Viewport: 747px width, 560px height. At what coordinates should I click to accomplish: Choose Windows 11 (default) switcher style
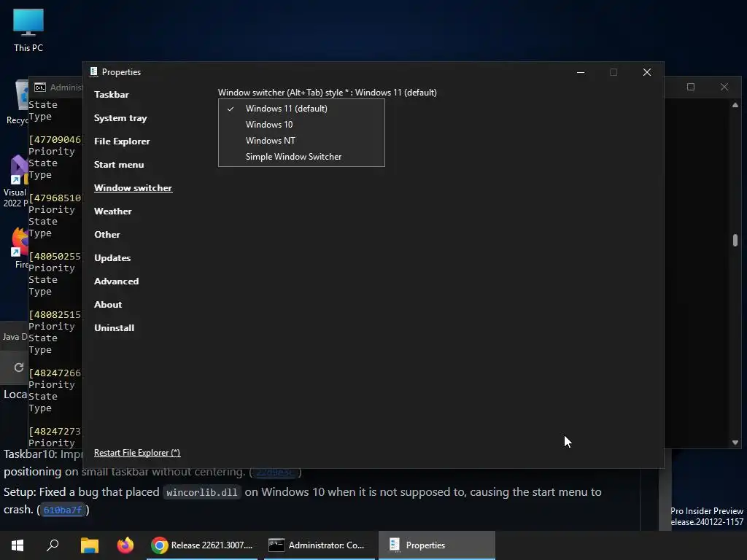pos(301,109)
